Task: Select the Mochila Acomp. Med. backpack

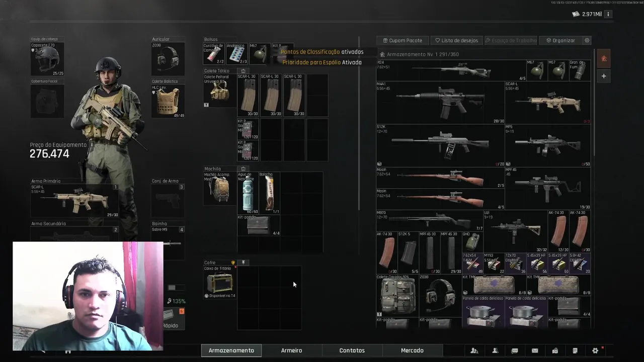Action: pyautogui.click(x=219, y=189)
